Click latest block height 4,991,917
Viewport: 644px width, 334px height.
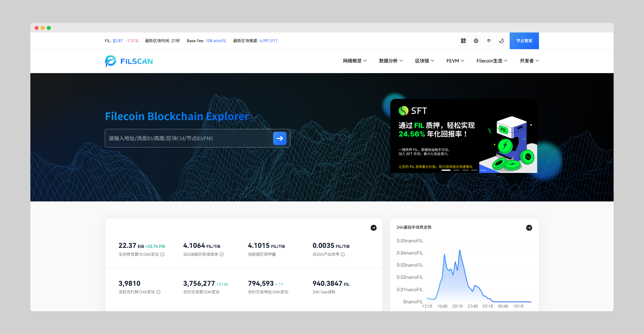(x=269, y=41)
